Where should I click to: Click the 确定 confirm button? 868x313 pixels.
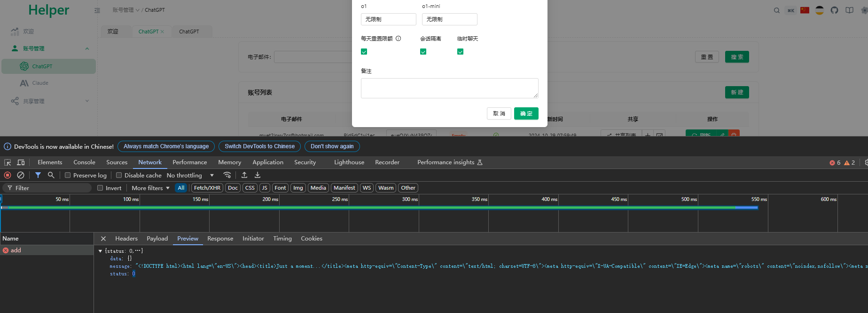pos(526,113)
